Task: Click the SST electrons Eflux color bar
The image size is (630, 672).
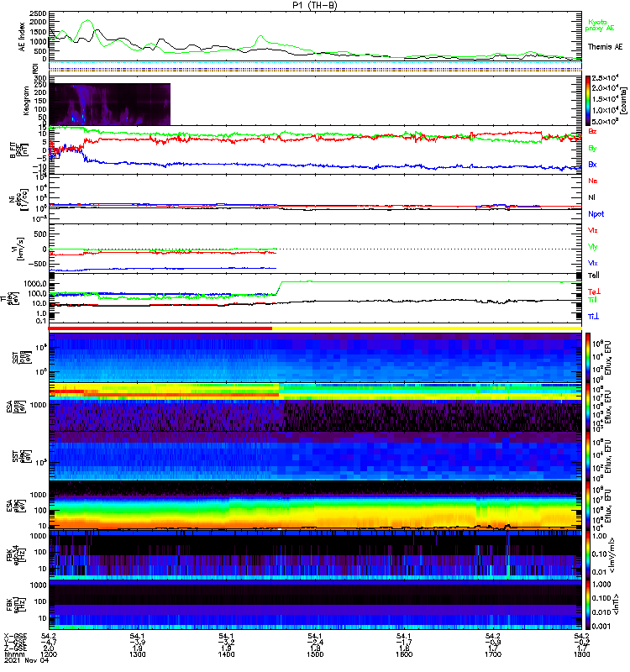Action: click(588, 456)
